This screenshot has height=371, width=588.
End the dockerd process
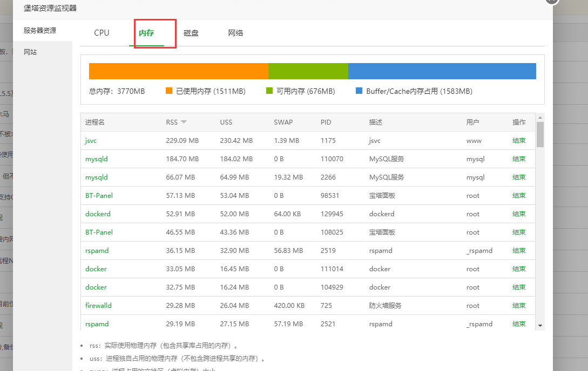coord(519,214)
